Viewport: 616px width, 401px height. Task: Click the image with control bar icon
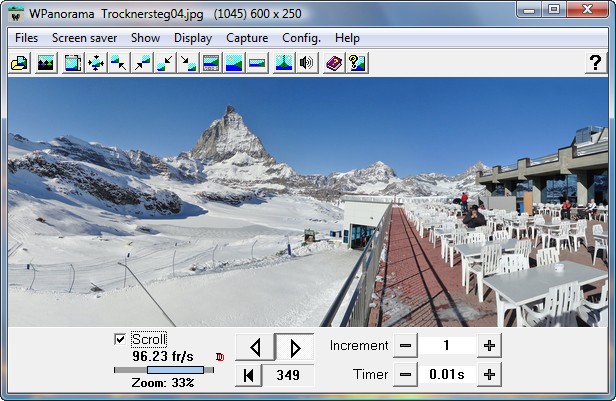[211, 63]
